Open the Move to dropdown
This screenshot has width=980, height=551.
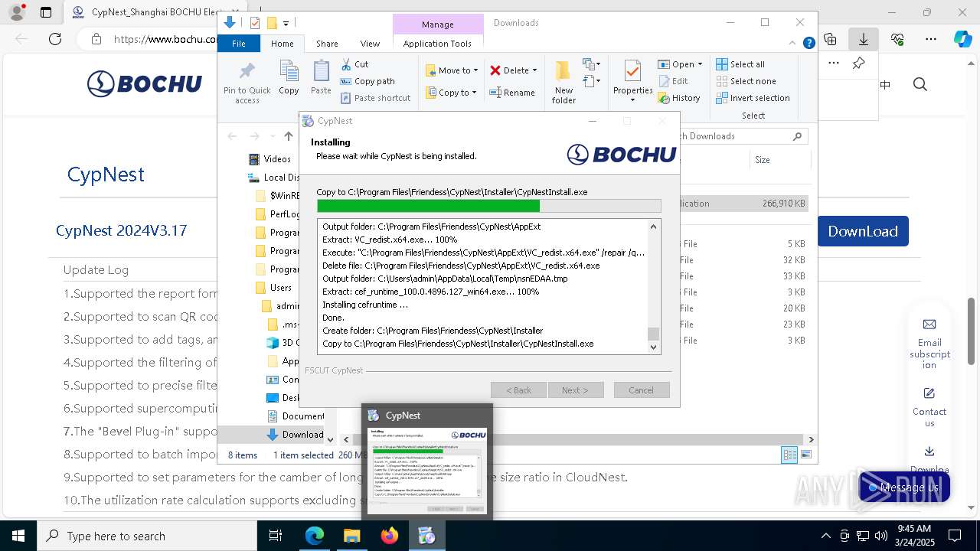(452, 70)
